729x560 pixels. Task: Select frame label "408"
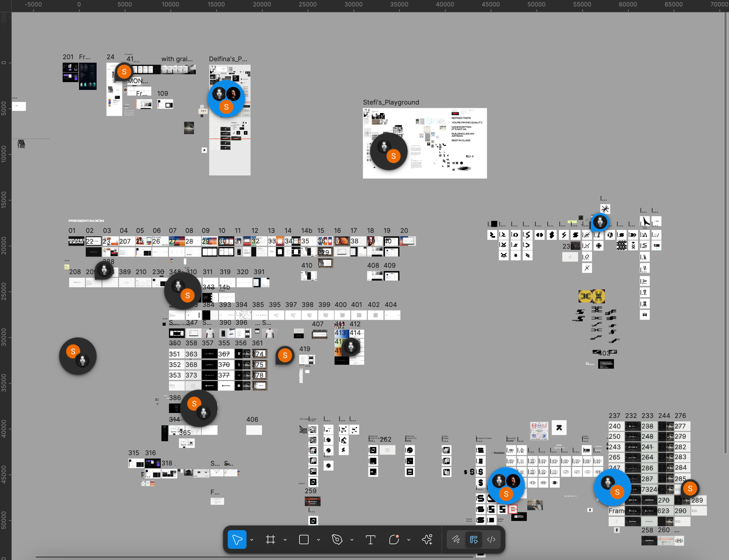coord(373,265)
